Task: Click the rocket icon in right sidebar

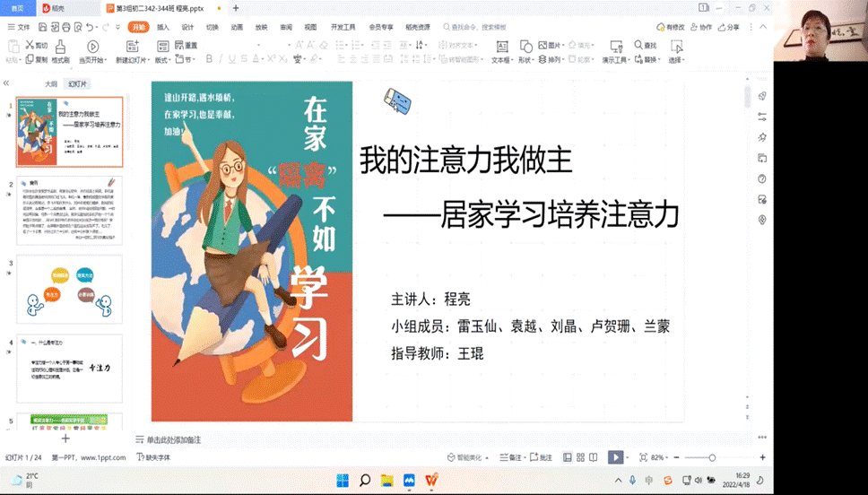Action: (x=762, y=96)
